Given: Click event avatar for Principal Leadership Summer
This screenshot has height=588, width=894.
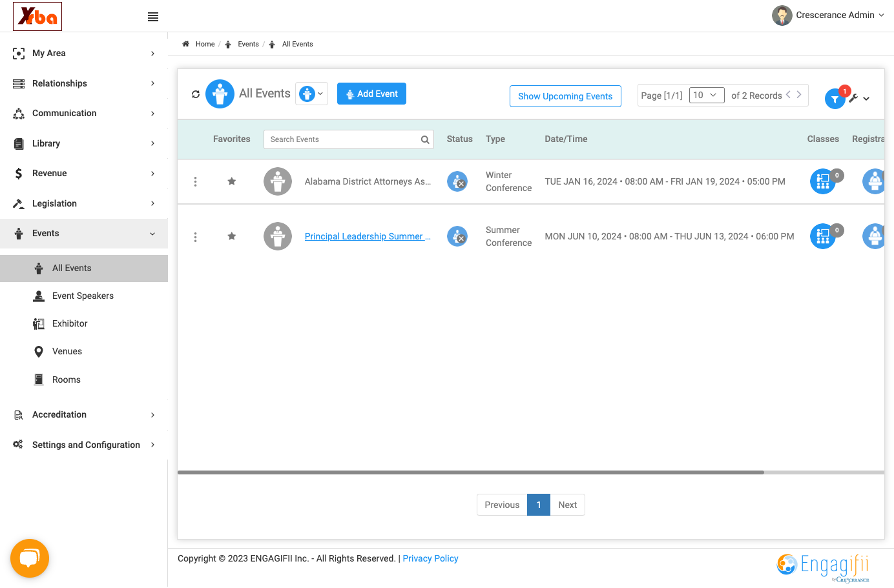Looking at the screenshot, I should coord(278,236).
